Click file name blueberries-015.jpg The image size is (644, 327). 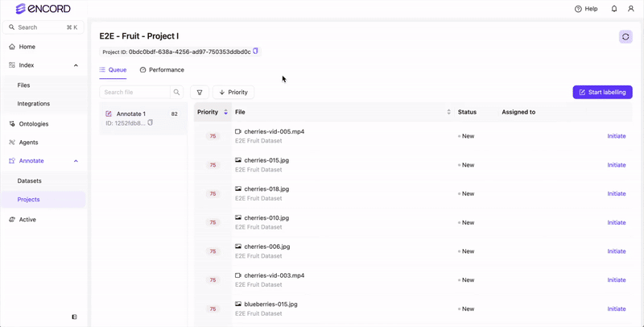(270, 304)
